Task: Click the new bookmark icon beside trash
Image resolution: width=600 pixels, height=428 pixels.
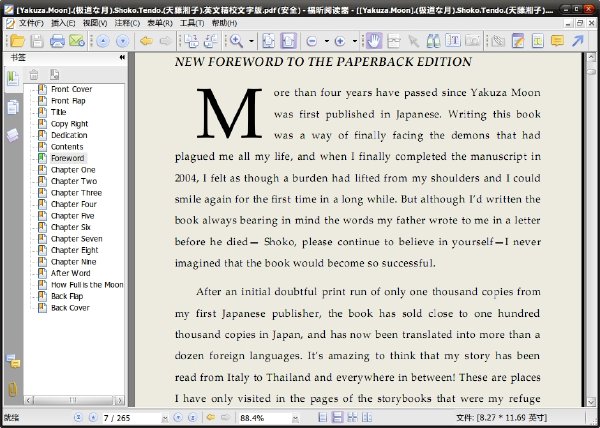Action: click(x=54, y=74)
